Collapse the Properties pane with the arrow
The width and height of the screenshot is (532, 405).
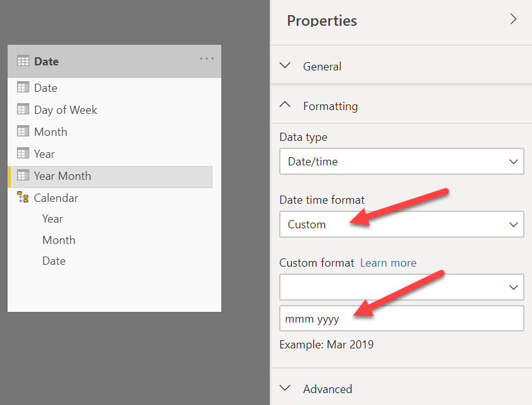click(x=514, y=20)
